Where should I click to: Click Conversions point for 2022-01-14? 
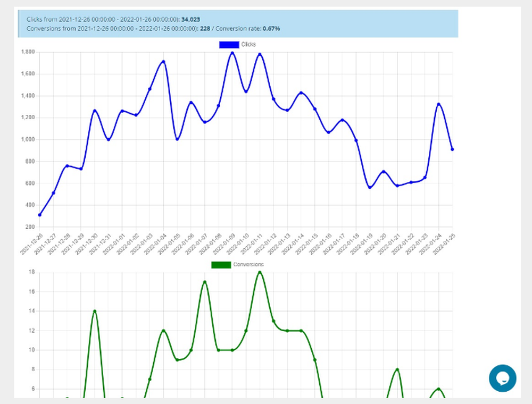coord(301,331)
